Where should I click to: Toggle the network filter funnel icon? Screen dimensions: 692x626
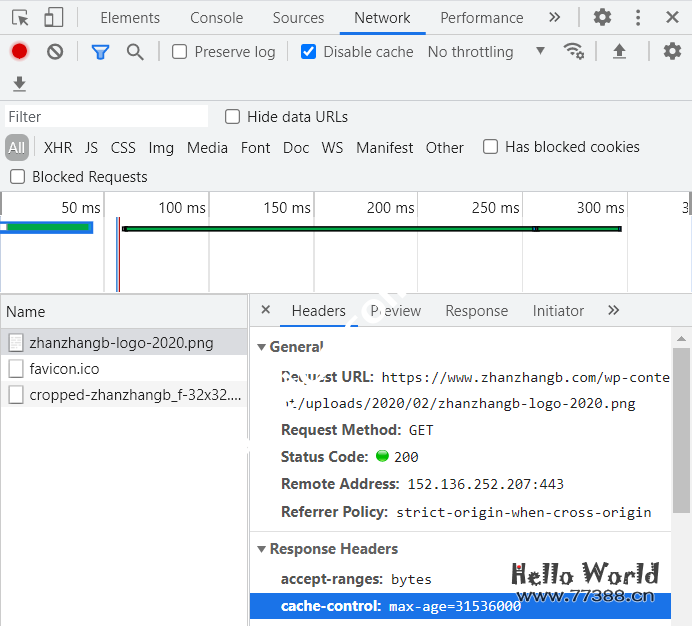[100, 51]
